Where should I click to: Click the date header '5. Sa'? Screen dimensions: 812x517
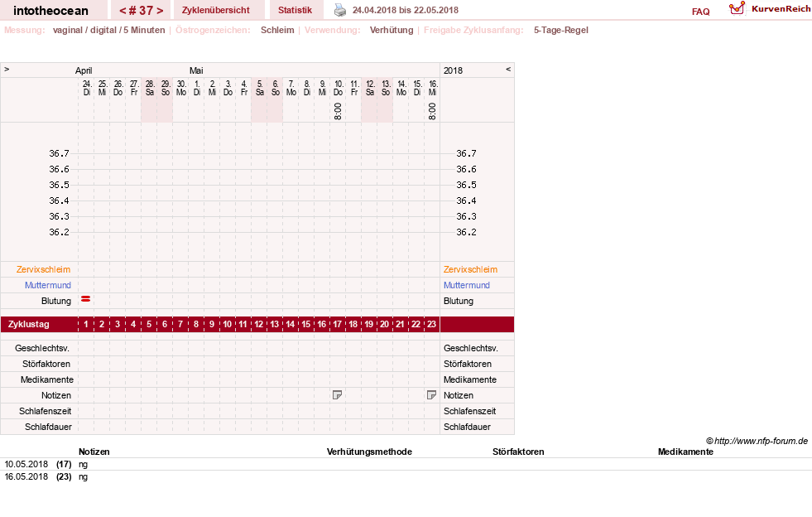click(x=259, y=88)
